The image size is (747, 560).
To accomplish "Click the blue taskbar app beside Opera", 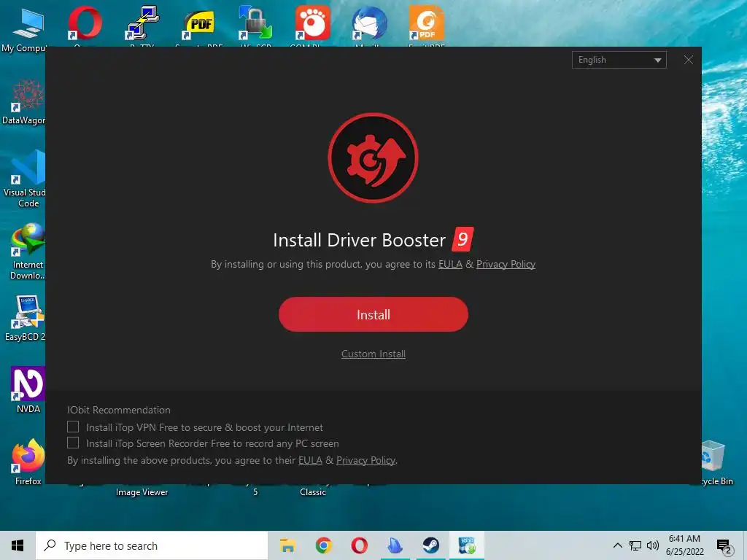I will click(x=395, y=545).
